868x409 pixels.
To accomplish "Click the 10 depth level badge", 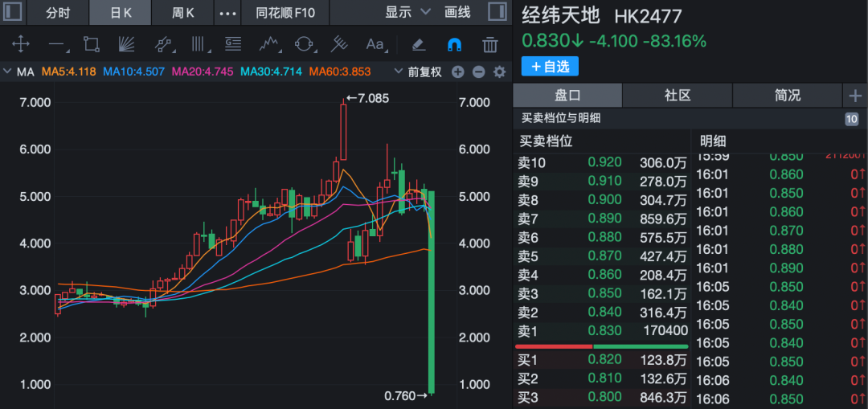I will [x=851, y=118].
